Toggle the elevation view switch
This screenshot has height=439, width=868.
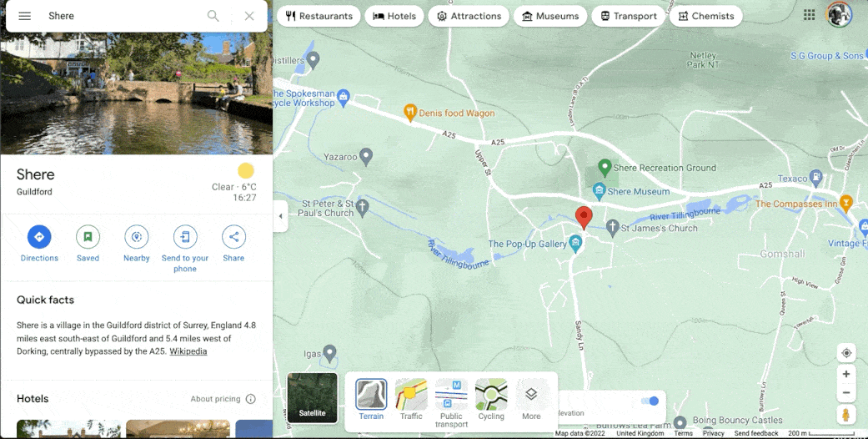(650, 401)
